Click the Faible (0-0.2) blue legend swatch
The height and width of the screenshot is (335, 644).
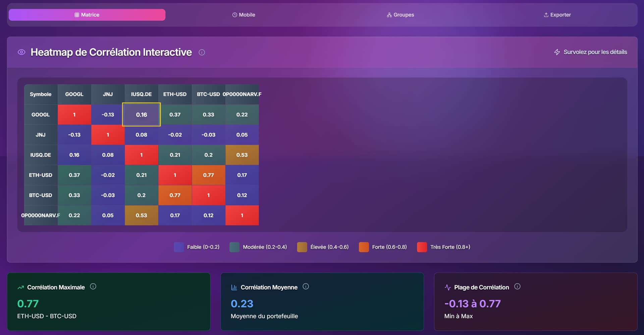click(179, 247)
